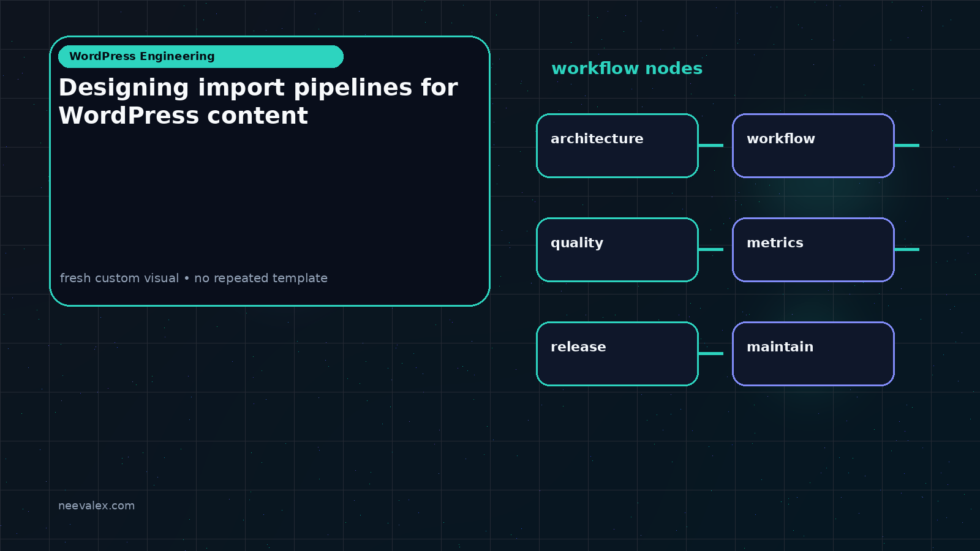Click 'fresh custom visual • no repeated template' text
The image size is (980, 551).
(194, 278)
